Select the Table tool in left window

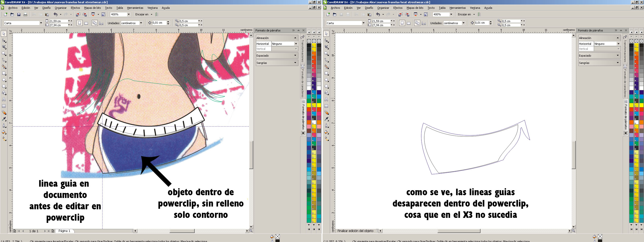(x=4, y=106)
